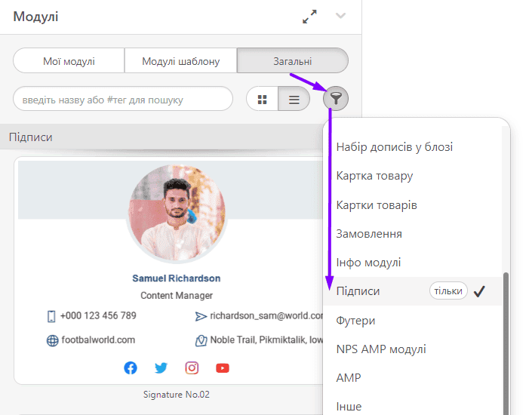This screenshot has width=532, height=415.
Task: Switch to grid view layout
Action: [x=263, y=99]
